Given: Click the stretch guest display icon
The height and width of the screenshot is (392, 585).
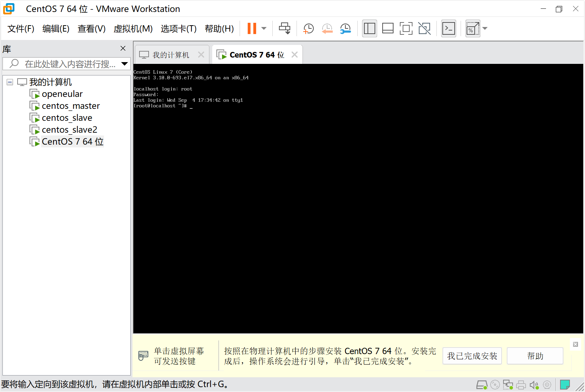Looking at the screenshot, I should [x=473, y=28].
